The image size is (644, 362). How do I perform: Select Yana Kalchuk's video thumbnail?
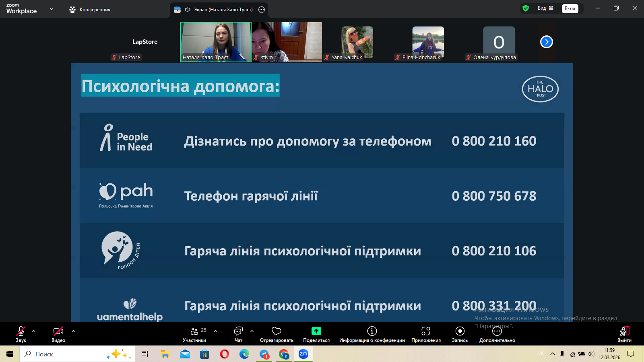pyautogui.click(x=357, y=42)
